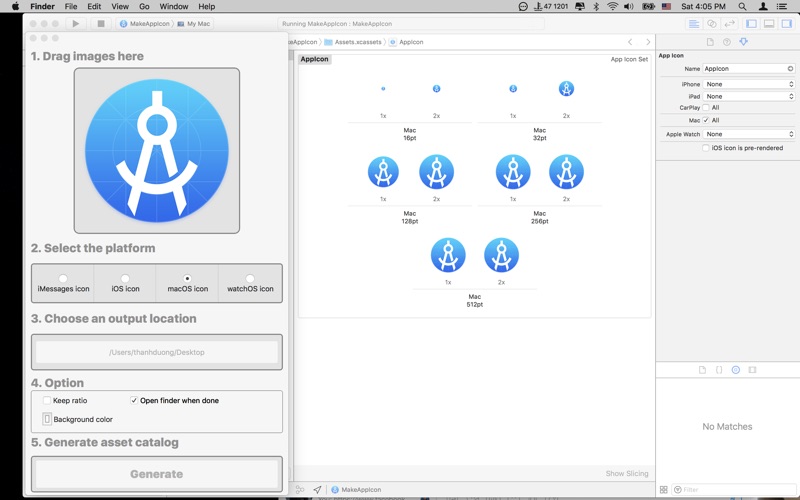
Task: Toggle the Utilities inspector panel in Xcode
Action: tap(786, 23)
